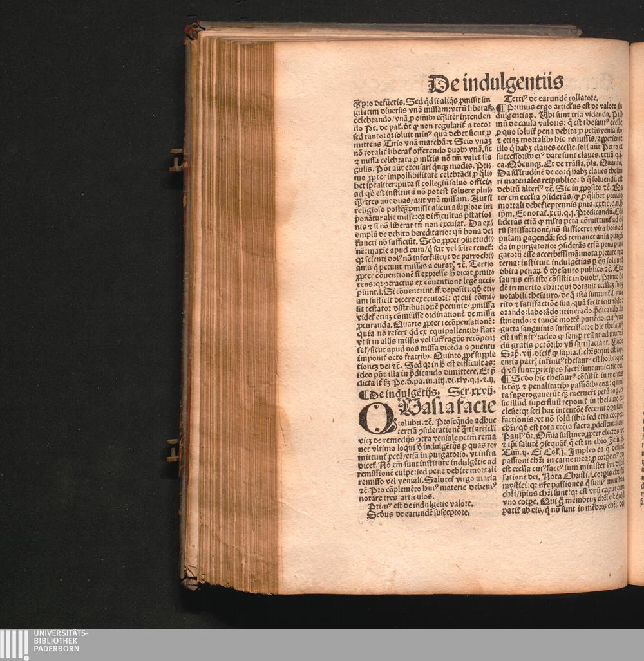
Task: Click the worn leather binding corner at top
Action: (x=192, y=30)
